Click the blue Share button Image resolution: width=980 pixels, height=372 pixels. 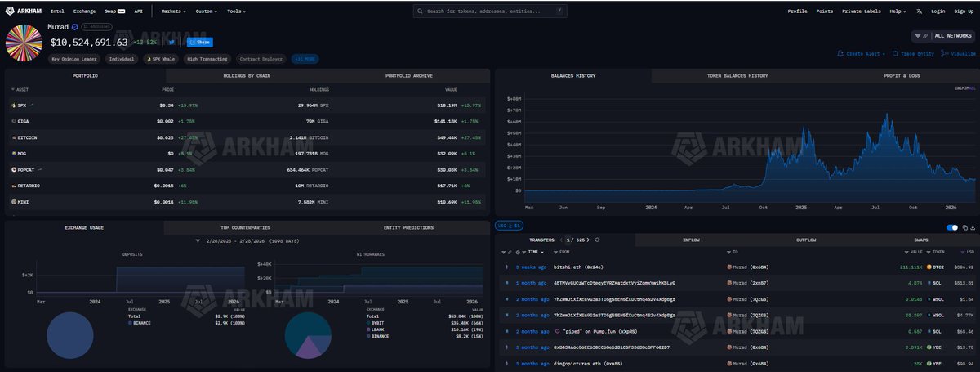[200, 42]
